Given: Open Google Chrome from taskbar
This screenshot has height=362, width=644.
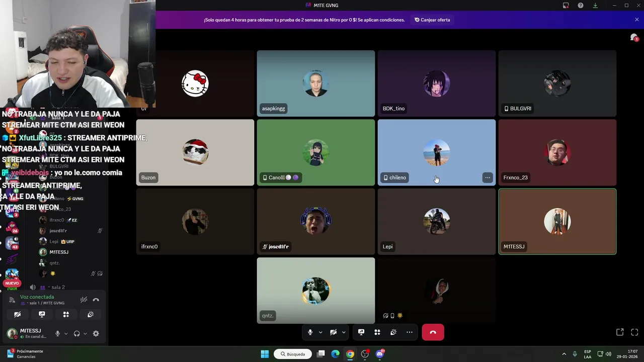Looking at the screenshot, I should (350, 354).
